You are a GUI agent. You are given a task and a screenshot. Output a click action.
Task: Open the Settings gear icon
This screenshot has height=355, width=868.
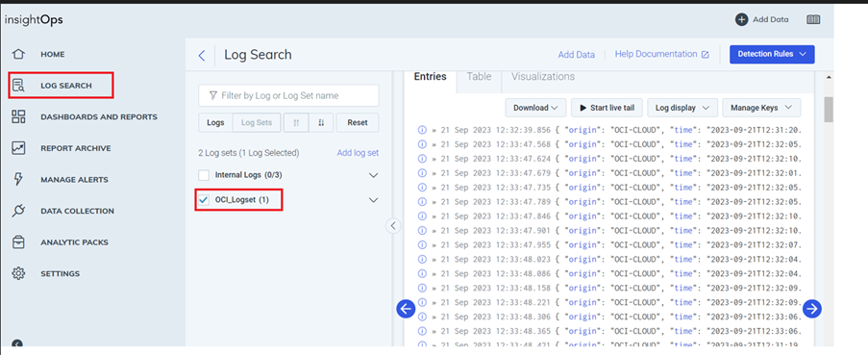point(19,273)
